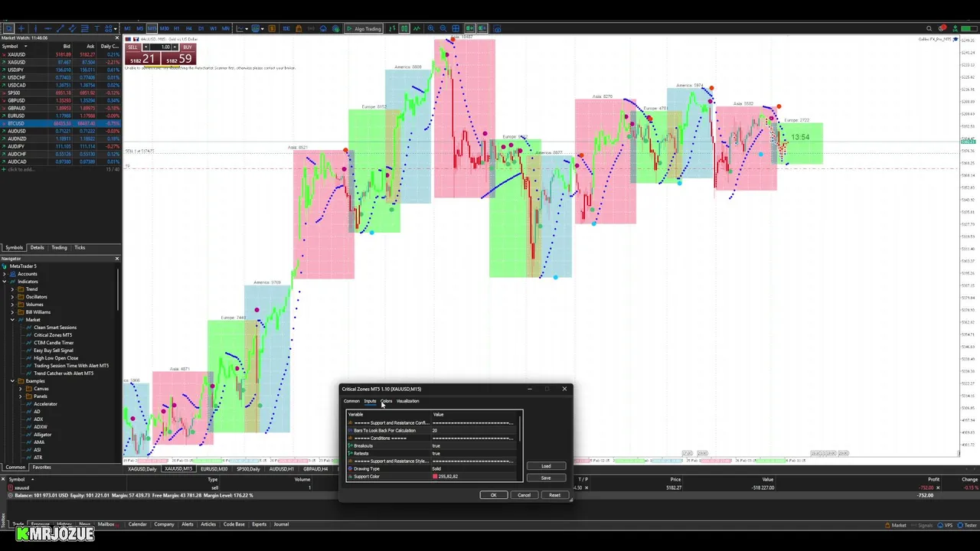Switch timeframe to M1
Image resolution: width=980 pixels, height=551 pixels.
(x=127, y=28)
